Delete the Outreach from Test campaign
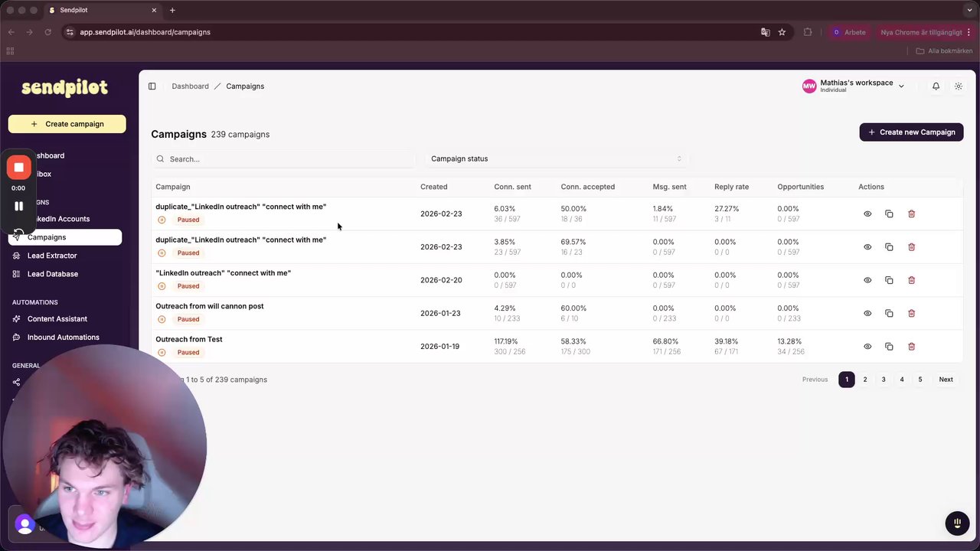Viewport: 980px width, 551px height. click(911, 347)
